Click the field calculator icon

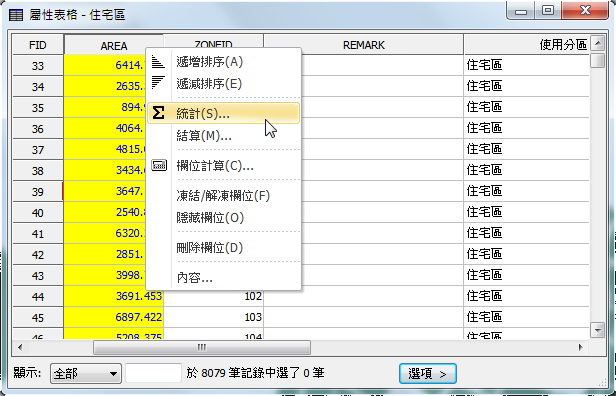[x=159, y=165]
